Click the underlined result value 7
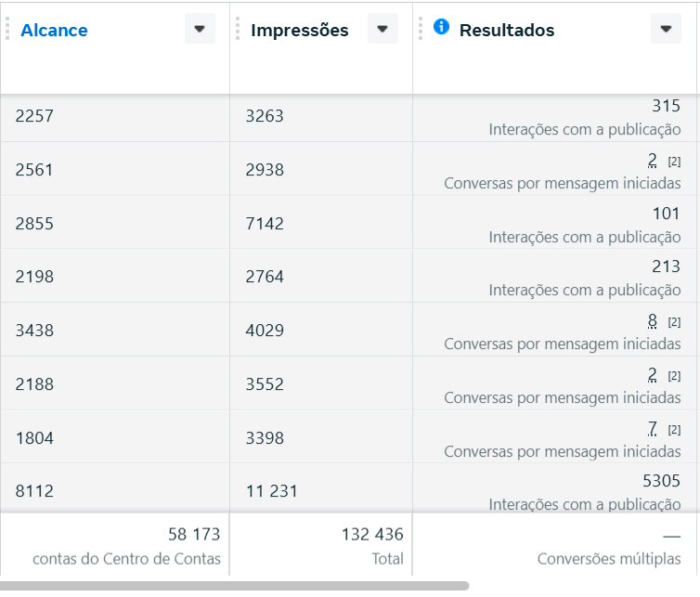Screen dimensions: 700x597 point(653,429)
